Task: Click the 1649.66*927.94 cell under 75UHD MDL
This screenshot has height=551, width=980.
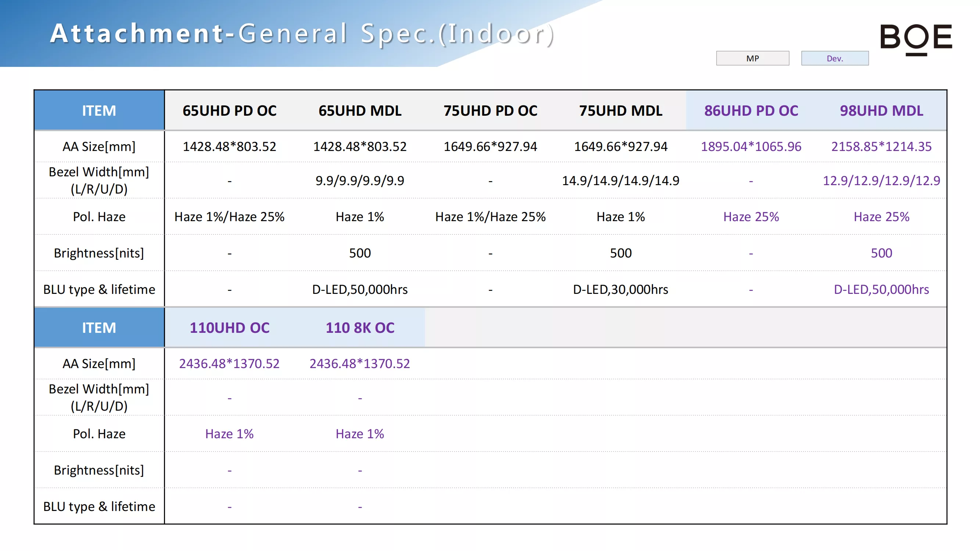Action: pos(621,147)
